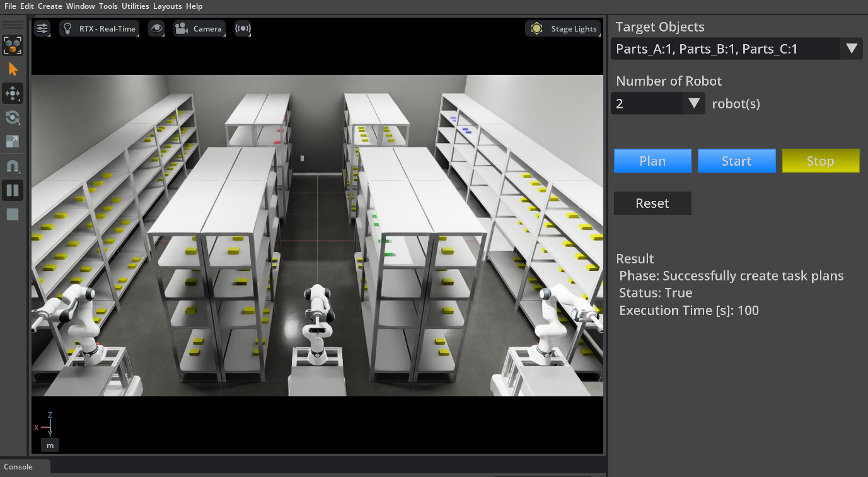Expand the Target Objects dropdown
The width and height of the screenshot is (868, 477).
coord(851,49)
